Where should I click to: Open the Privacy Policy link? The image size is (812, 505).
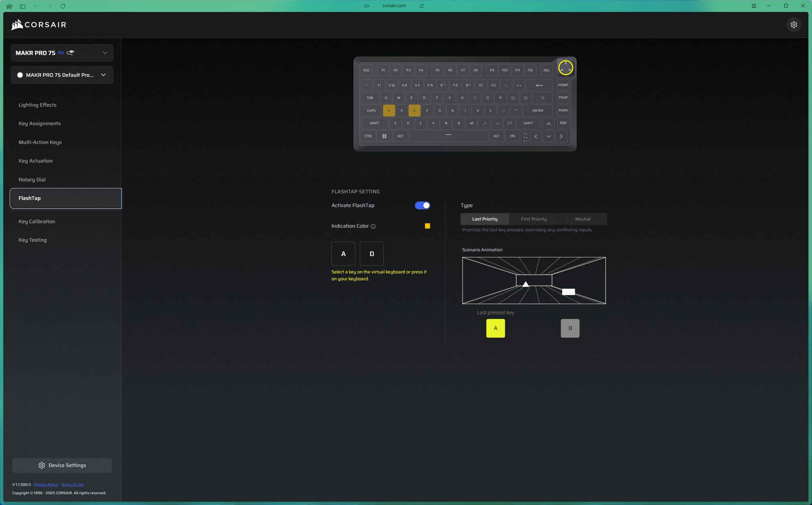pyautogui.click(x=46, y=485)
